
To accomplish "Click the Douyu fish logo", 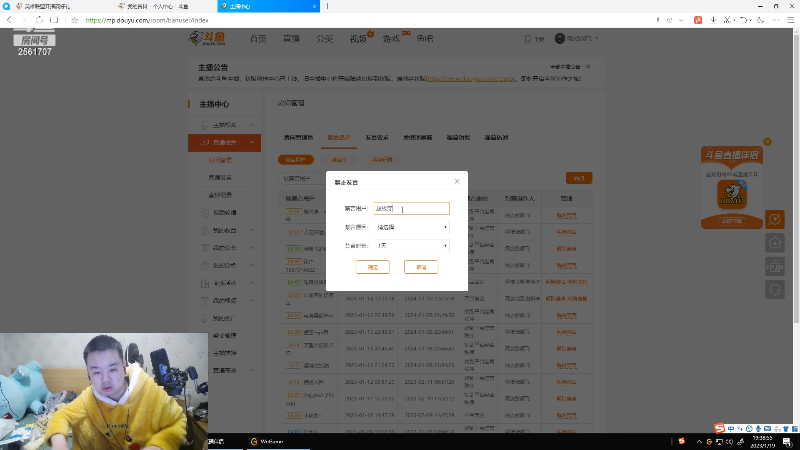I will [x=207, y=38].
